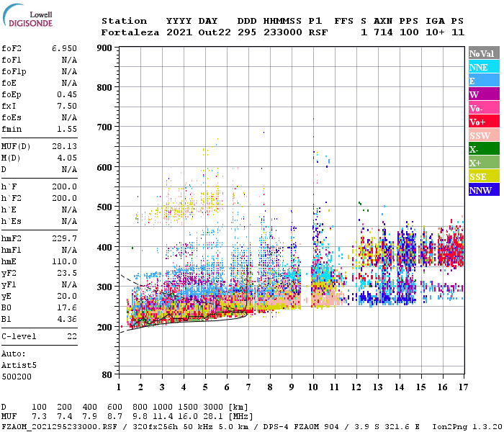
Task: Click the 500200 version number
Action: [x=17, y=377]
